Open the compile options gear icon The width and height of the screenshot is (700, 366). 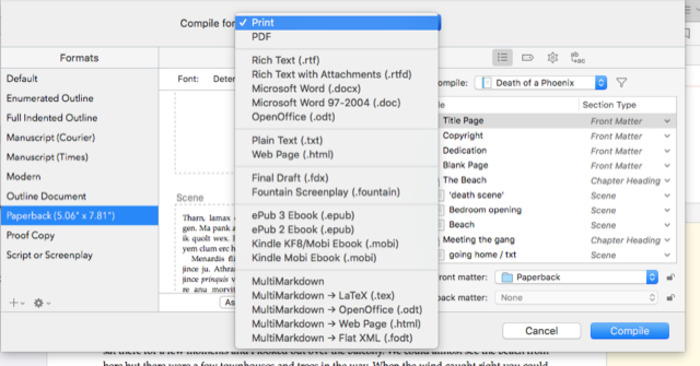[553, 58]
